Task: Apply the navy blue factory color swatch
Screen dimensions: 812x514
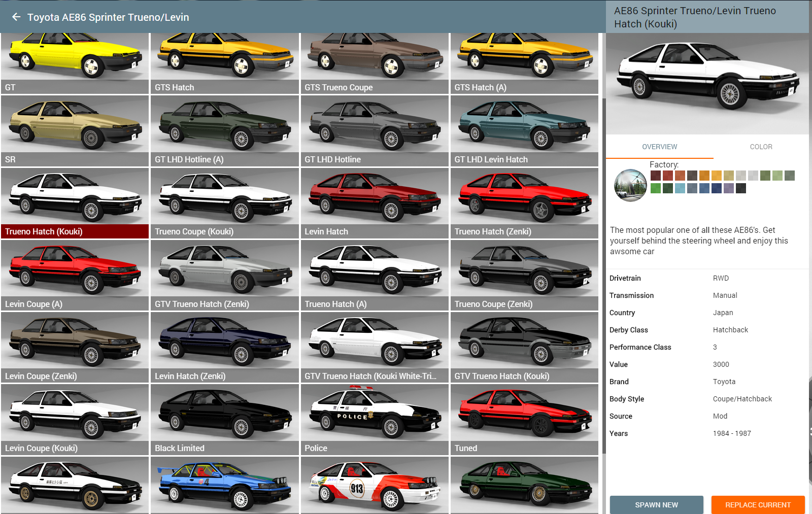Action: [x=717, y=188]
